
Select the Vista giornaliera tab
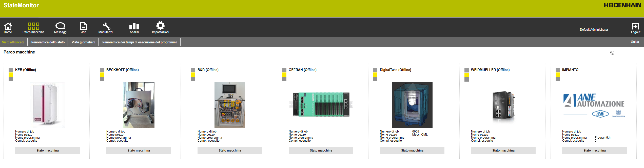pyautogui.click(x=83, y=42)
